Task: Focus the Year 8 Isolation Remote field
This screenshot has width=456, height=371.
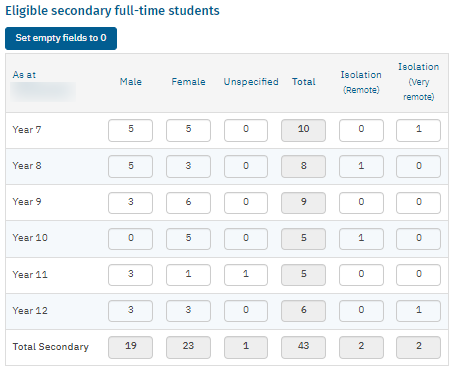Action: (x=361, y=166)
